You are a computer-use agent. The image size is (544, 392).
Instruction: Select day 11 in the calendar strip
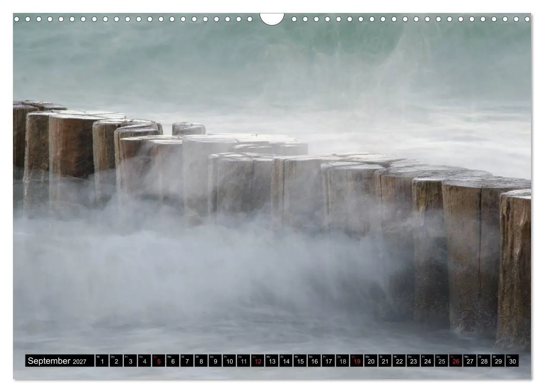(243, 361)
